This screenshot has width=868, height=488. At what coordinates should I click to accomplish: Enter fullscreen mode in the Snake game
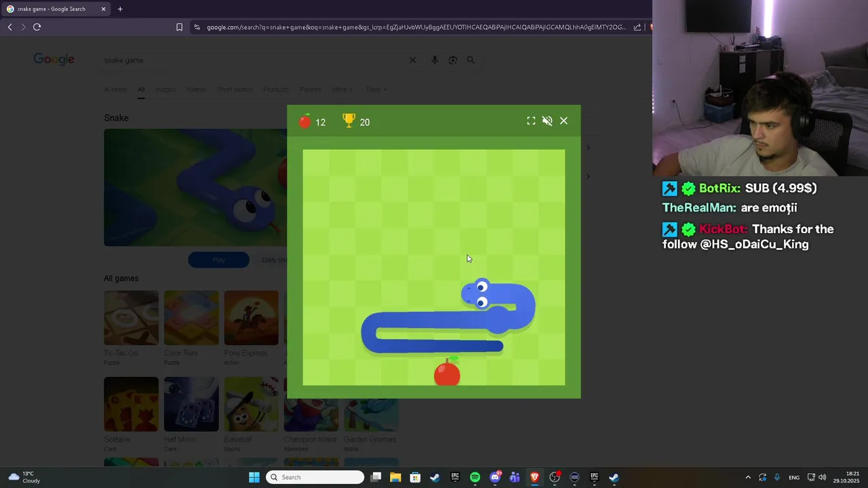click(x=531, y=121)
